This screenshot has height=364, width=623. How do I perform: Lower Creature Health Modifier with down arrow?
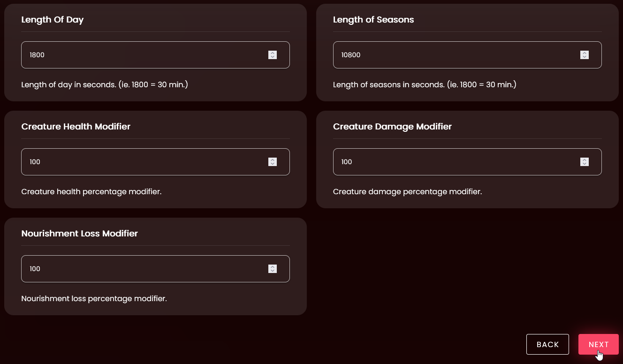[x=273, y=164]
